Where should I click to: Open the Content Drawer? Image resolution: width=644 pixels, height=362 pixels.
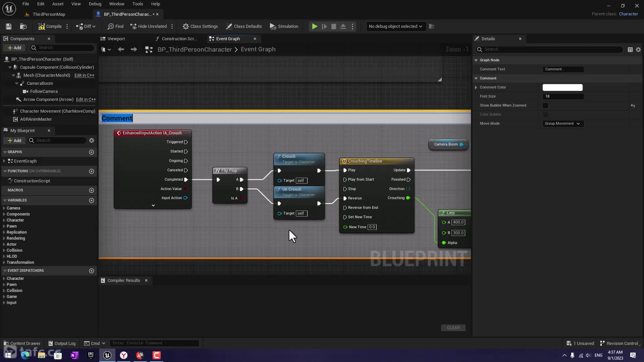pyautogui.click(x=22, y=343)
